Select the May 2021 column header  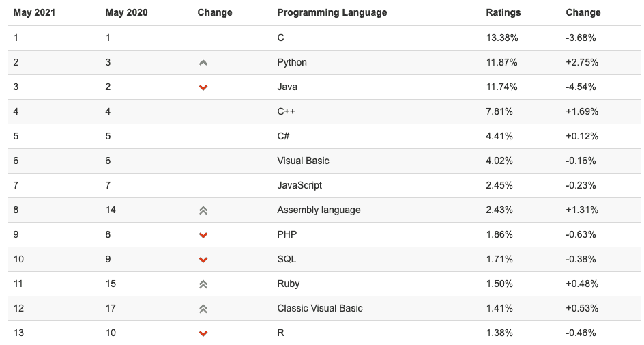(x=34, y=13)
